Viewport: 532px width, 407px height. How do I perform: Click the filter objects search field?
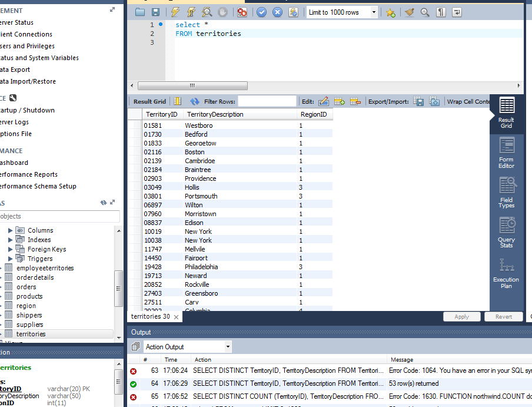pos(59,216)
